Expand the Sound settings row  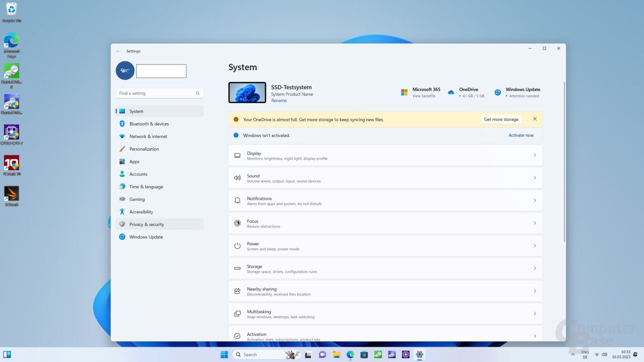(x=385, y=177)
